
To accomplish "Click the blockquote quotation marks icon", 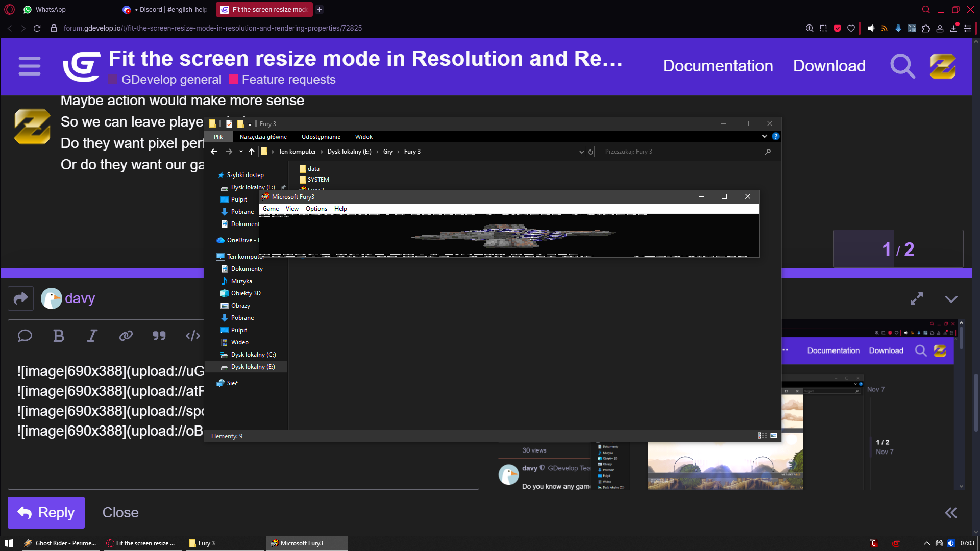I will click(x=159, y=336).
